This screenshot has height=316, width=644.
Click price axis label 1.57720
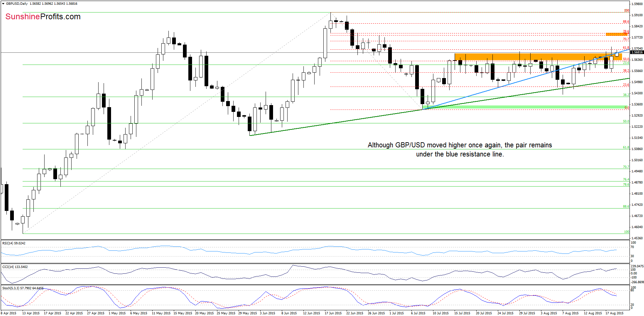point(637,38)
